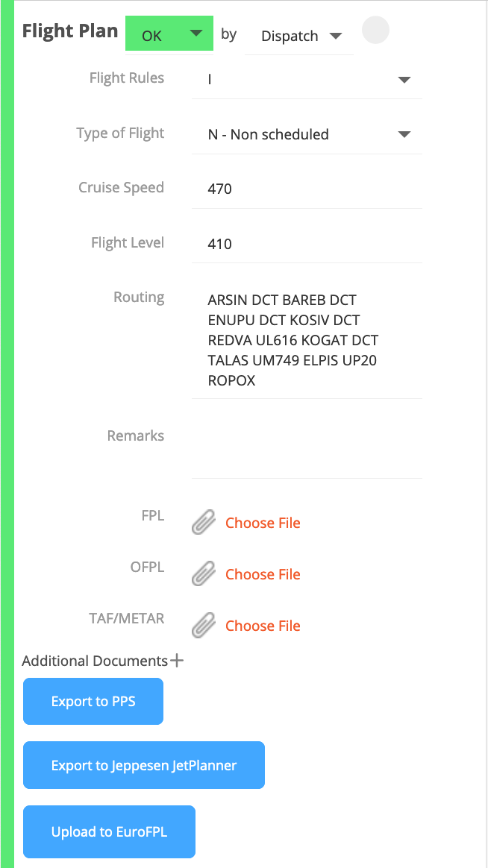488x868 pixels.
Task: Click the Flight Plan heading
Action: [x=69, y=31]
